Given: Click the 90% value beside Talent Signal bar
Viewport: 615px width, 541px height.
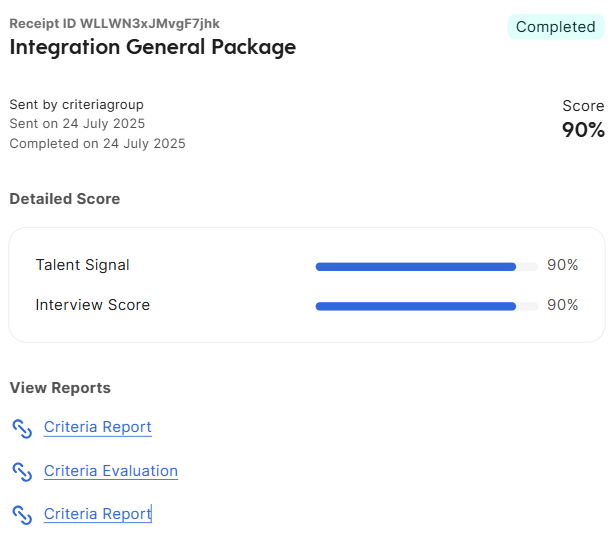Looking at the screenshot, I should pyautogui.click(x=562, y=265).
